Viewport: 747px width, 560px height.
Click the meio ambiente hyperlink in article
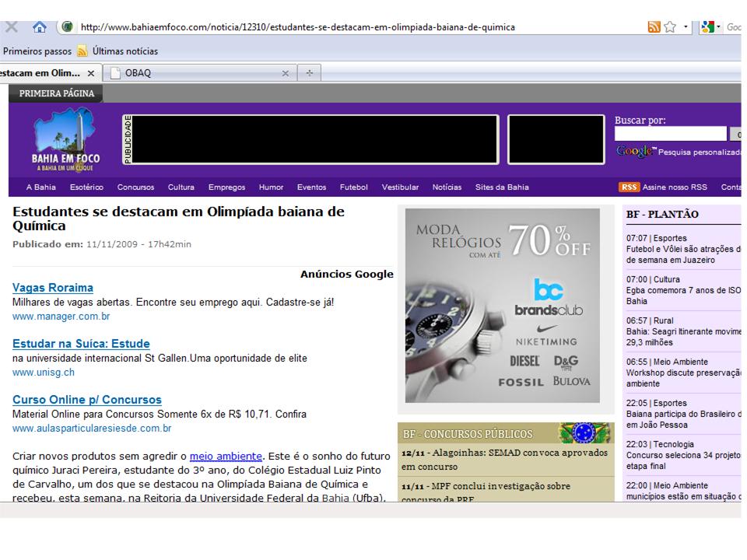[x=226, y=457]
